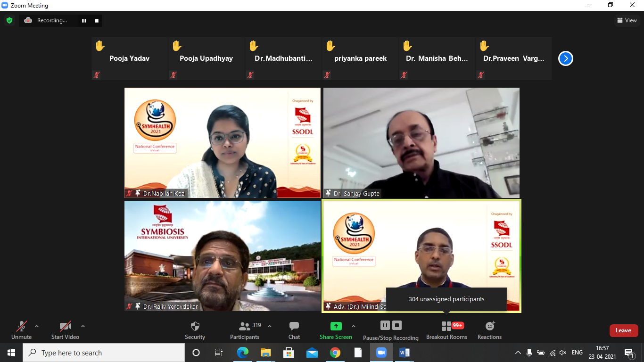The image size is (644, 362).
Task: Expand video options arrow beside Start Video
Action: click(x=83, y=326)
